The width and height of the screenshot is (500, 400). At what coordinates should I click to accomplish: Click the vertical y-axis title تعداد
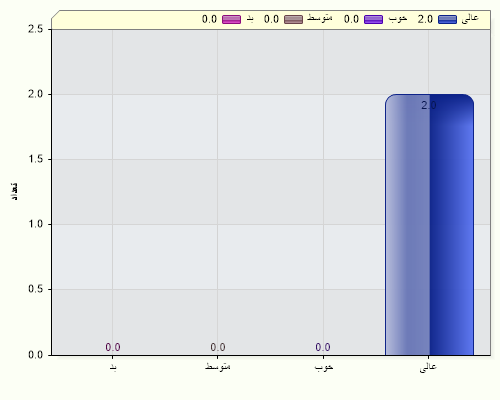coord(14,191)
